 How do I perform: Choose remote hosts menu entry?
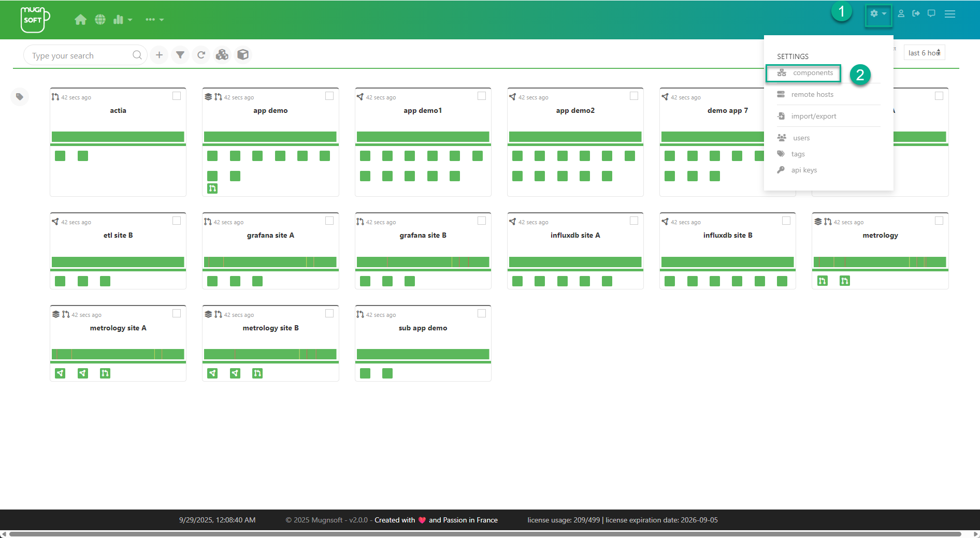(x=812, y=95)
